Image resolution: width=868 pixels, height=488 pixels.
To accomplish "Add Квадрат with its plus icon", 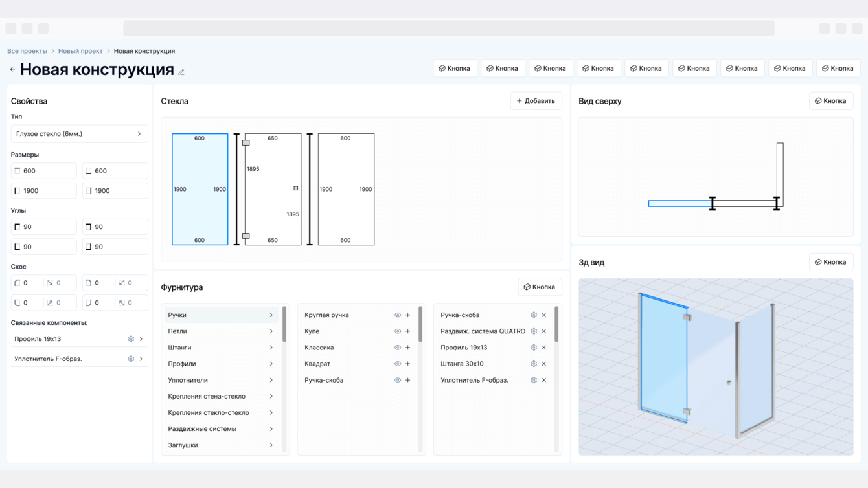I will (x=408, y=364).
